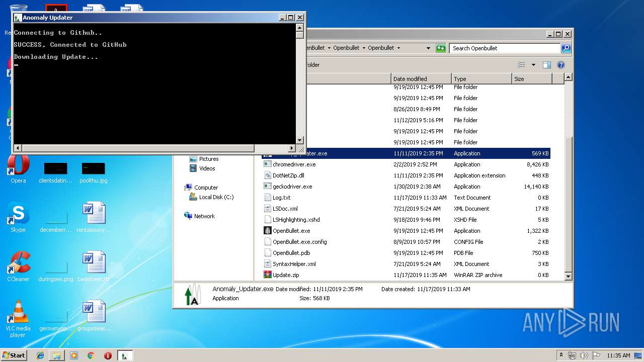Click the OpenBullet.exe application icon

[268, 231]
